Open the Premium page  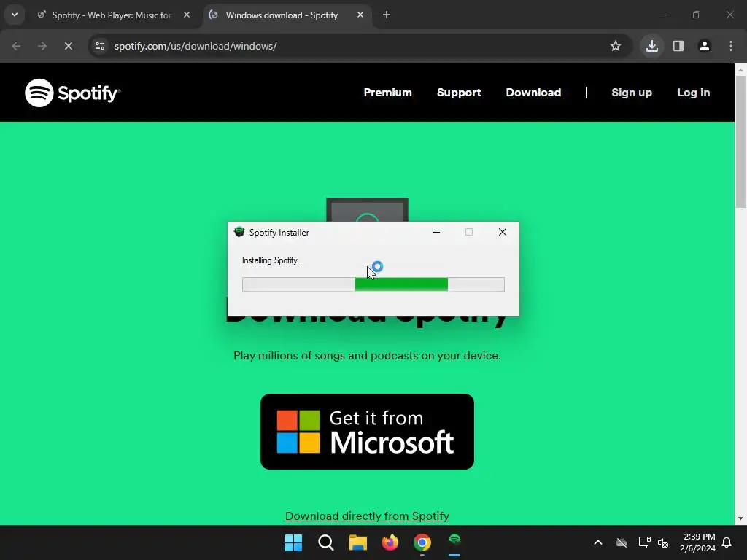tap(388, 93)
